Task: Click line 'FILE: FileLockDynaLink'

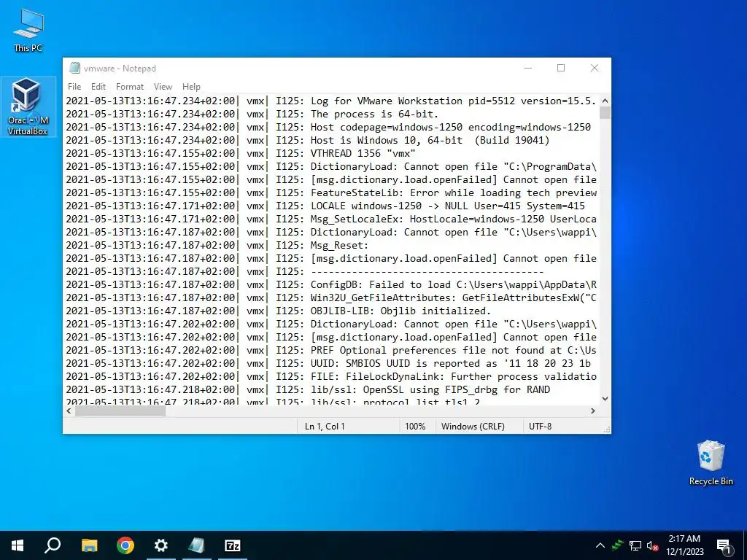Action: tap(331, 377)
